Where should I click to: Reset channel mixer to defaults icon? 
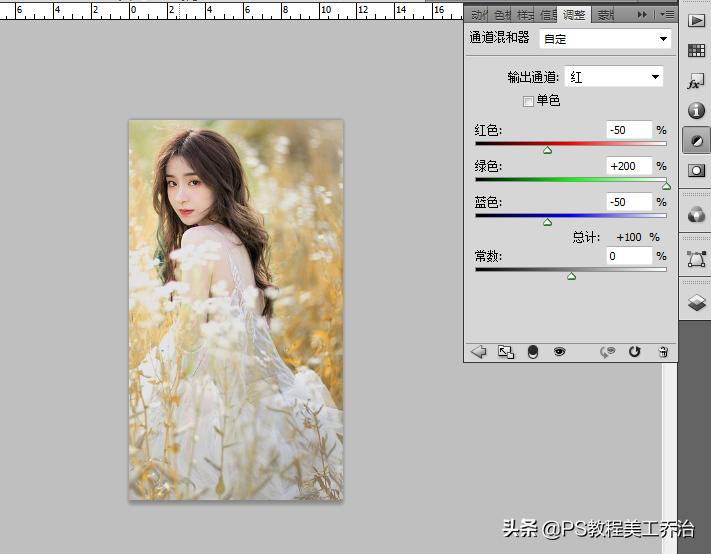634,351
